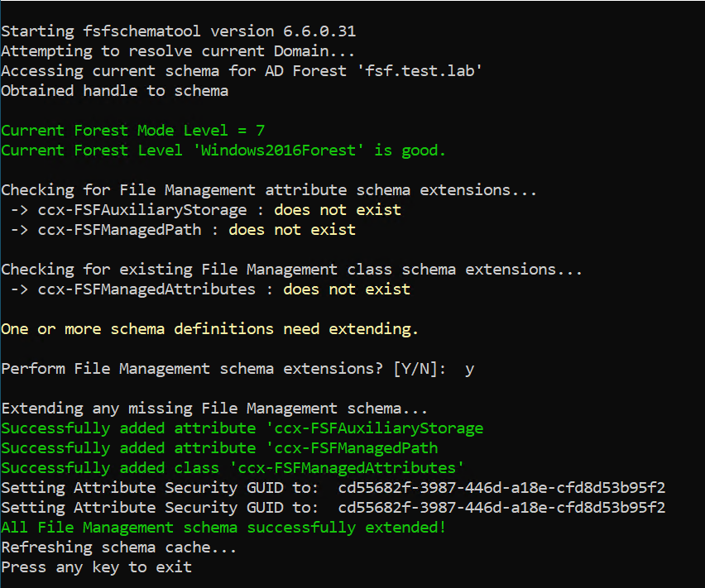Click the 'Starting fsfschematool version 6.6.0.31' line

coord(178,31)
